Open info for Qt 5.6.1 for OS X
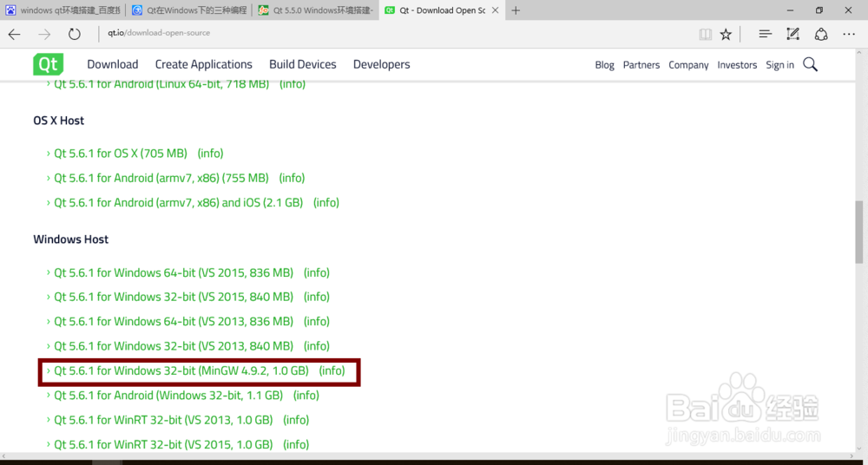Image resolution: width=868 pixels, height=465 pixels. pos(210,154)
